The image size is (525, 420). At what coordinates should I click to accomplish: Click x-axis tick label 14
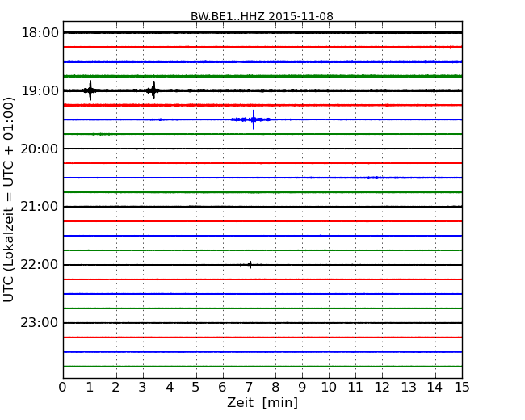(435, 387)
